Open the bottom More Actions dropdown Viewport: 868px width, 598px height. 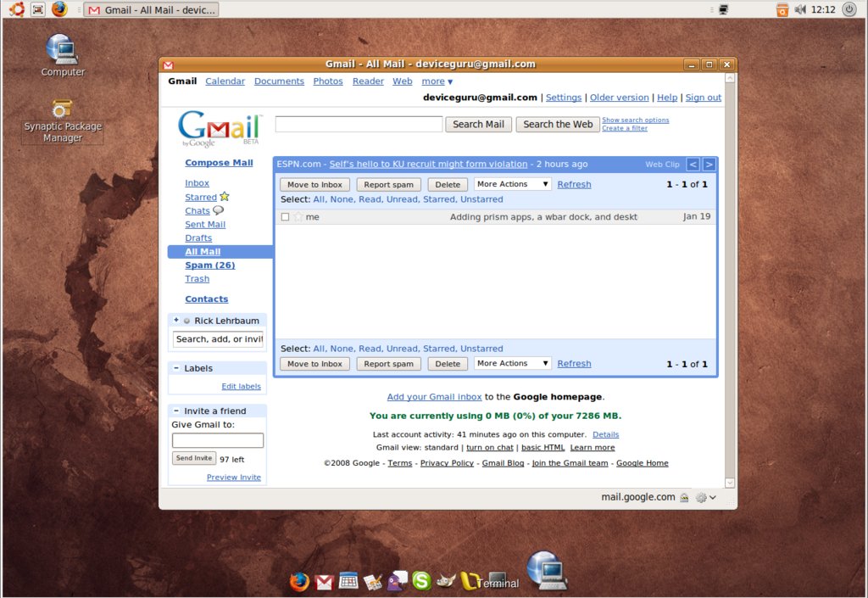[x=513, y=364]
